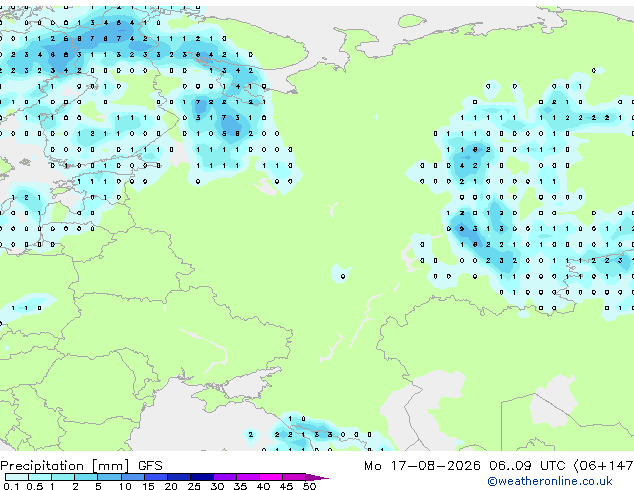The image size is (634, 490).
Task: Choose the 20–25 mm legend swatch
Action: (x=178, y=477)
